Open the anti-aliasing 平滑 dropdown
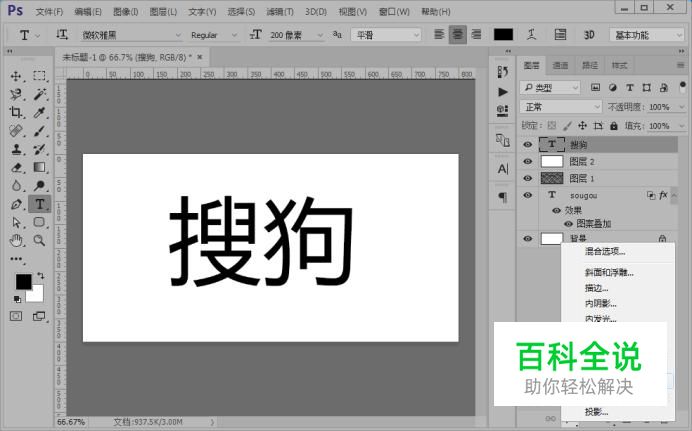The height and width of the screenshot is (431, 692). point(386,35)
